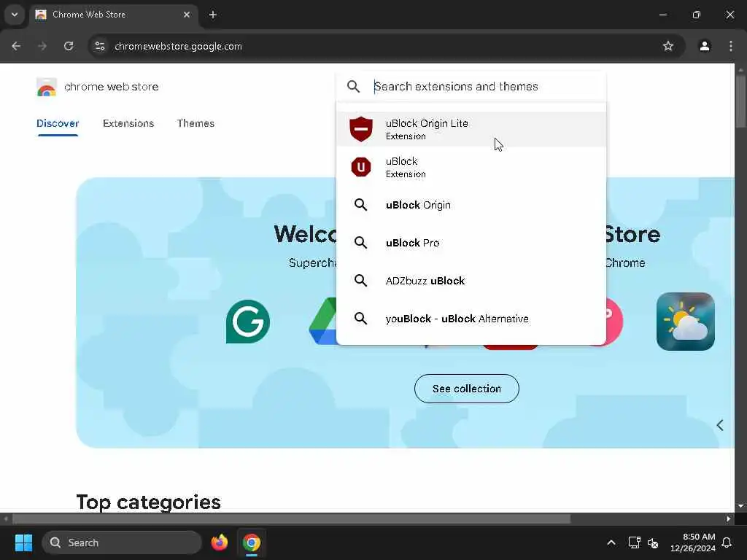Click the uBlock red U badge icon
The height and width of the screenshot is (560, 747).
[361, 167]
